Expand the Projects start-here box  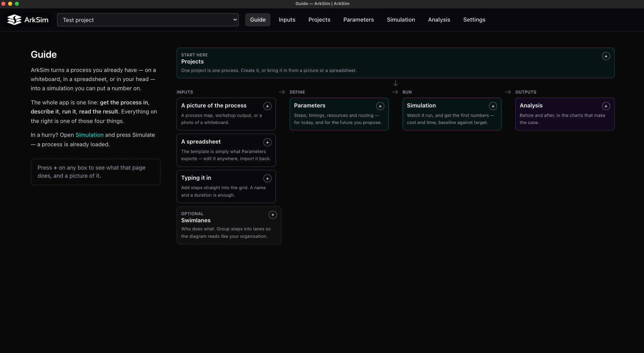[x=606, y=56]
